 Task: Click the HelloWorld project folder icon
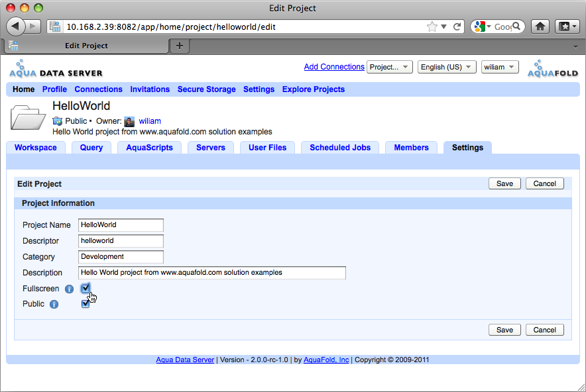[x=28, y=118]
